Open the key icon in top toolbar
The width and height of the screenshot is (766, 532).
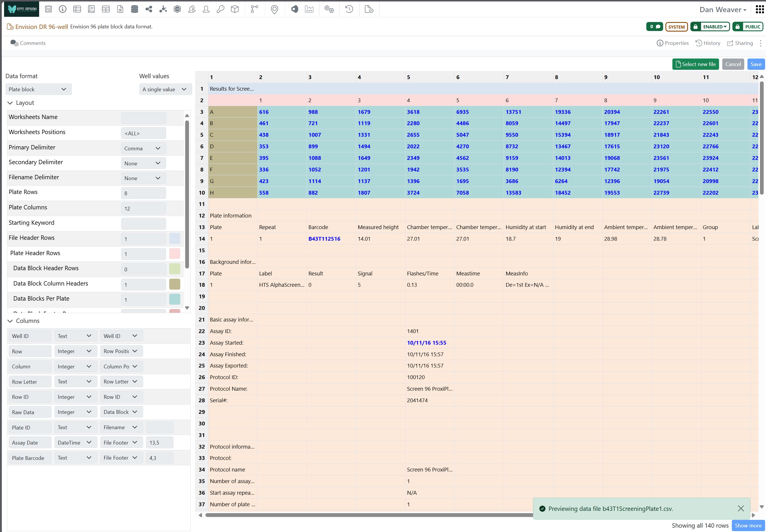(x=220, y=9)
